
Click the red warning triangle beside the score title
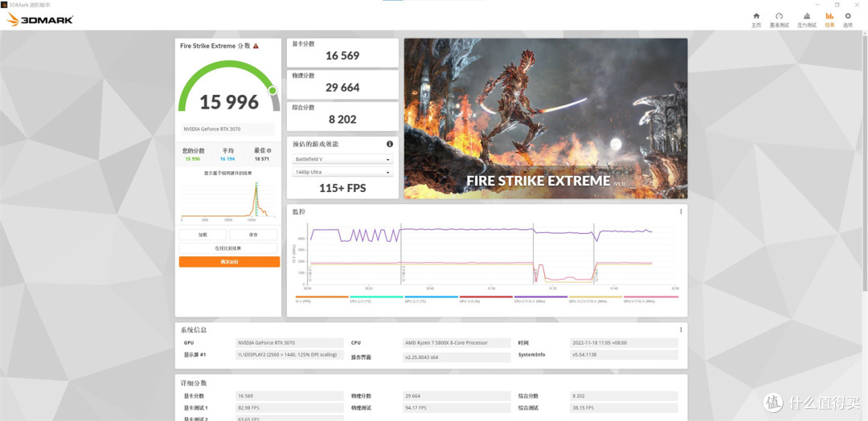click(256, 46)
